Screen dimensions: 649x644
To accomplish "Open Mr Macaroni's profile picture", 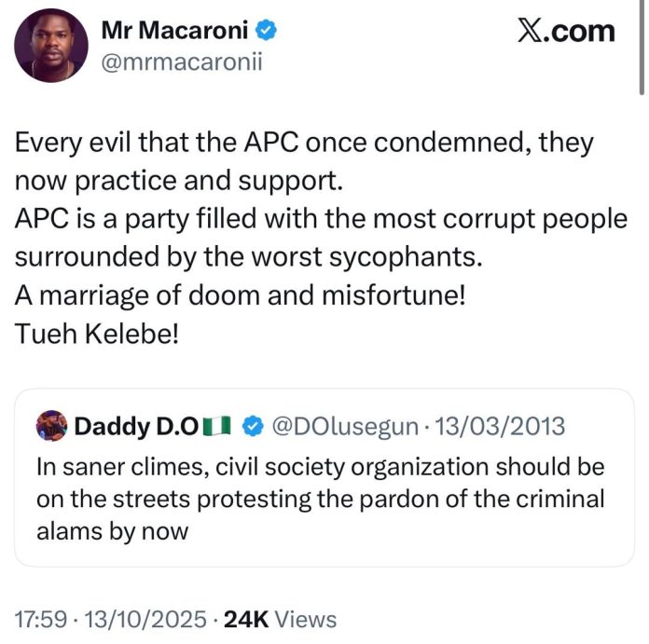I will click(52, 46).
